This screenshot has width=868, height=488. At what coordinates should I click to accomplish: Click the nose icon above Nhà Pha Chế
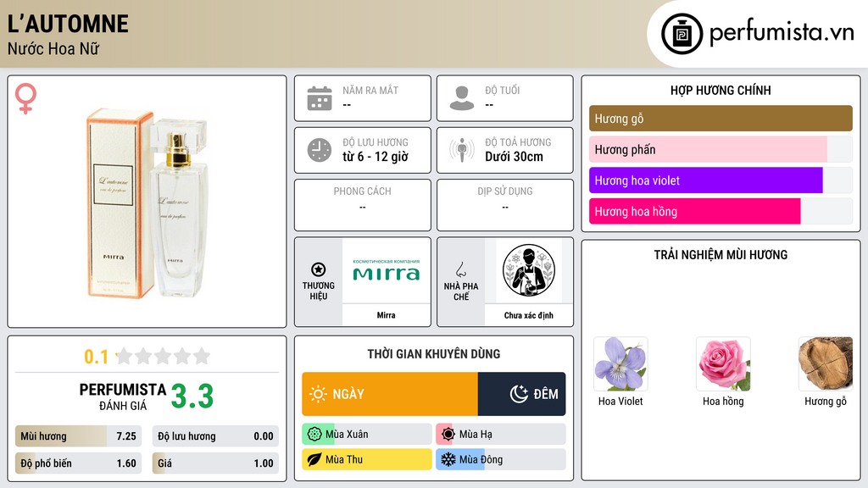point(460,269)
